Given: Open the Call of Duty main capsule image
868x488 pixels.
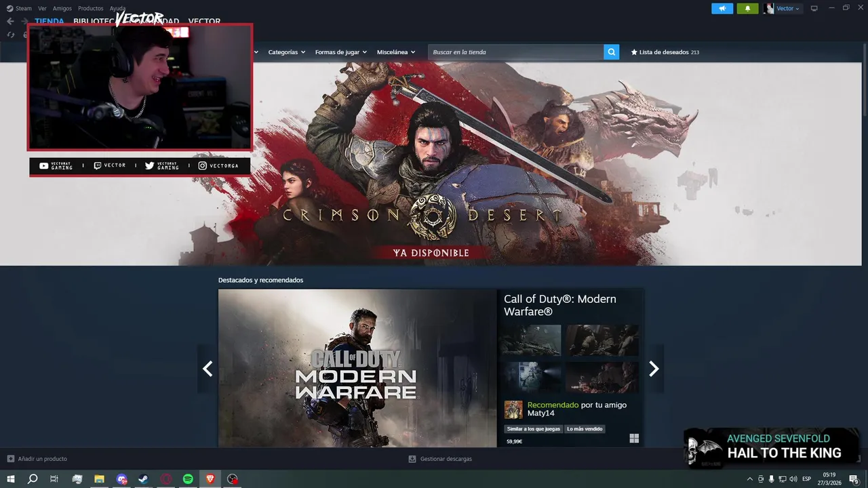Looking at the screenshot, I should (357, 369).
